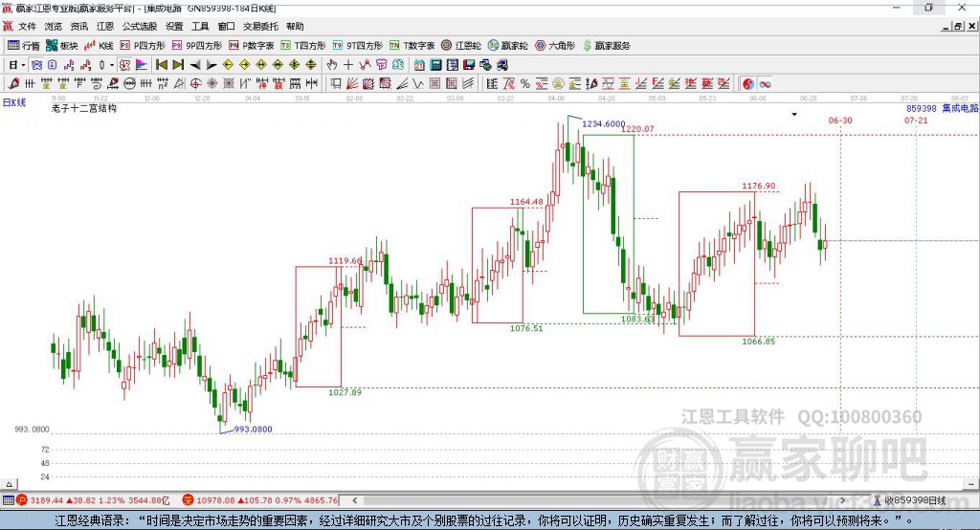This screenshot has height=530, width=980.
Task: Expand the candlestick style dropdown arrow
Action: tap(112, 65)
